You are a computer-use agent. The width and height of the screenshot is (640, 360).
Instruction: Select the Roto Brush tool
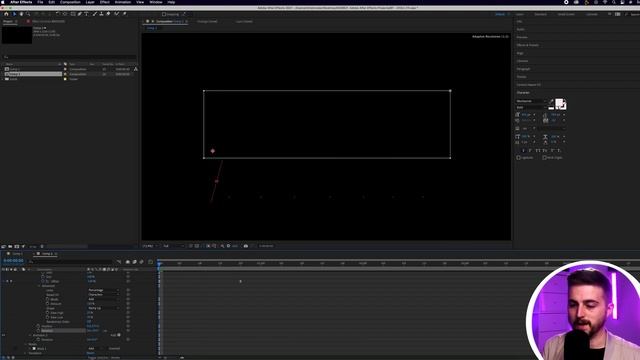[x=117, y=14]
